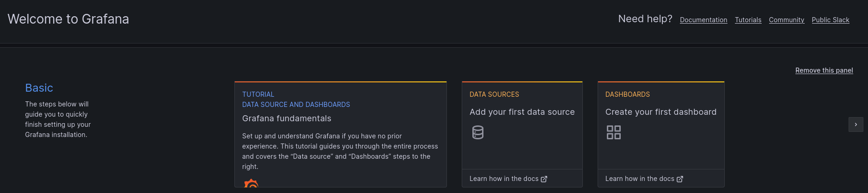
Task: Click the database icon in Data Sources card
Action: click(x=478, y=132)
